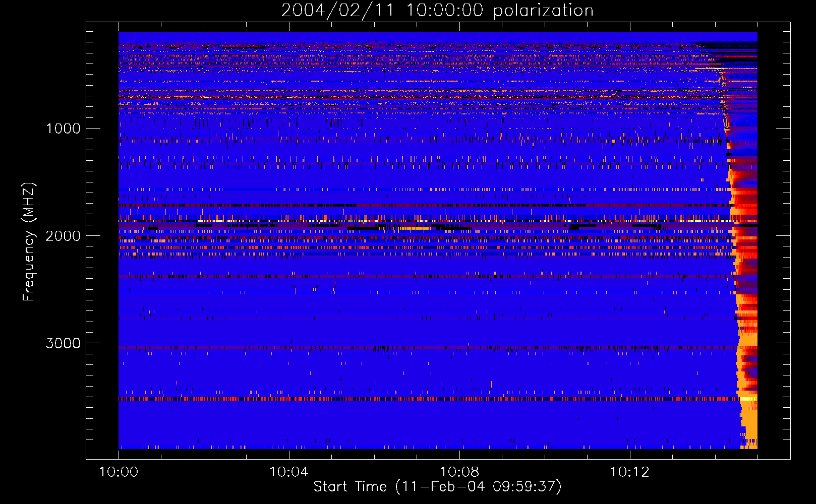The width and height of the screenshot is (816, 504).
Task: Click the 10:04 time tick label
Action: (x=288, y=472)
